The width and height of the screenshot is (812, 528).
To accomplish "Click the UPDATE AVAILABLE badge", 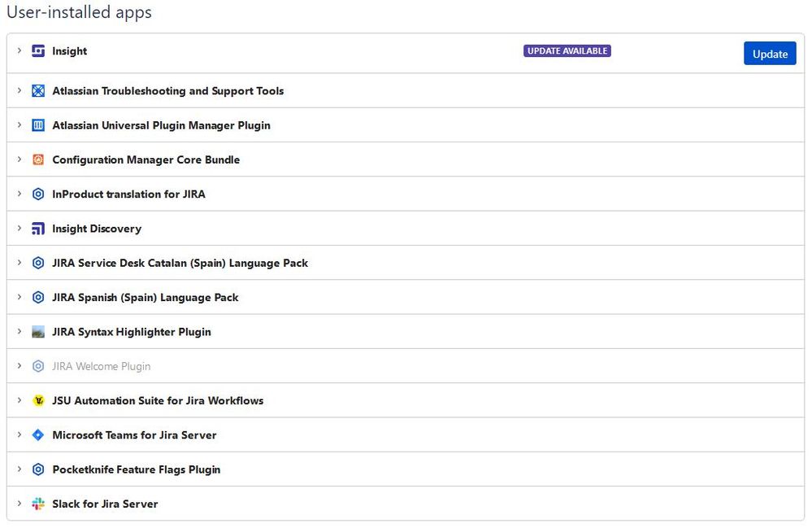I will [x=567, y=50].
